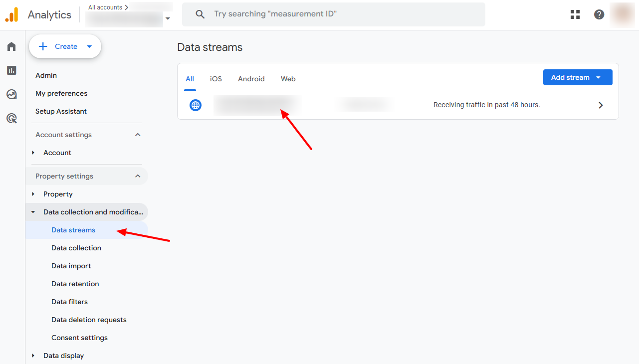The height and width of the screenshot is (364, 639).
Task: Open the Reports bar chart icon
Action: click(x=11, y=70)
